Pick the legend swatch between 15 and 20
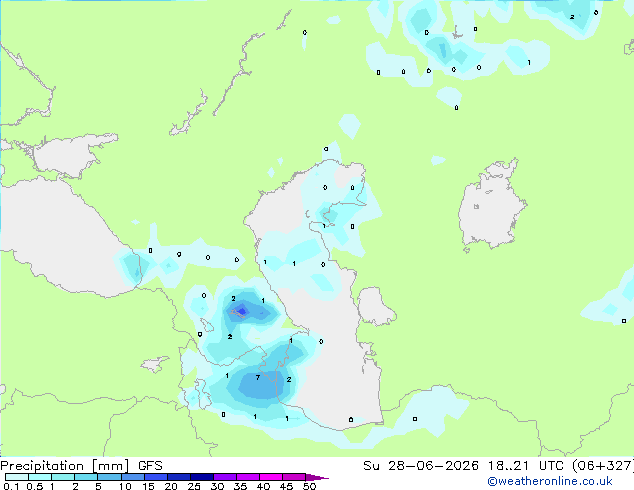This screenshot has width=634, height=490. click(155, 477)
